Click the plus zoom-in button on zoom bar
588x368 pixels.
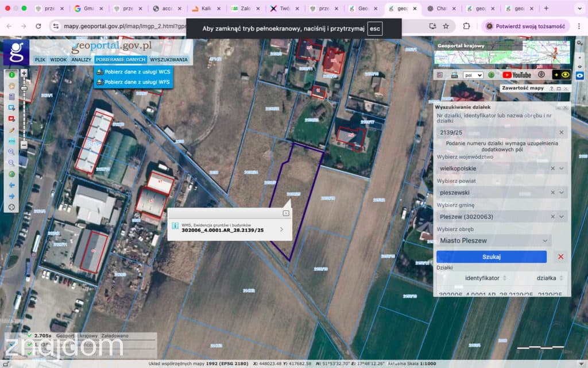click(24, 73)
